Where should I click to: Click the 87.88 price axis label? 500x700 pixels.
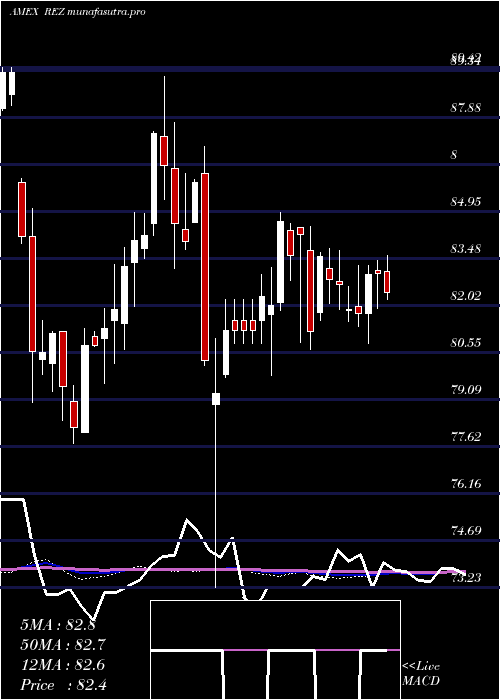point(466,107)
